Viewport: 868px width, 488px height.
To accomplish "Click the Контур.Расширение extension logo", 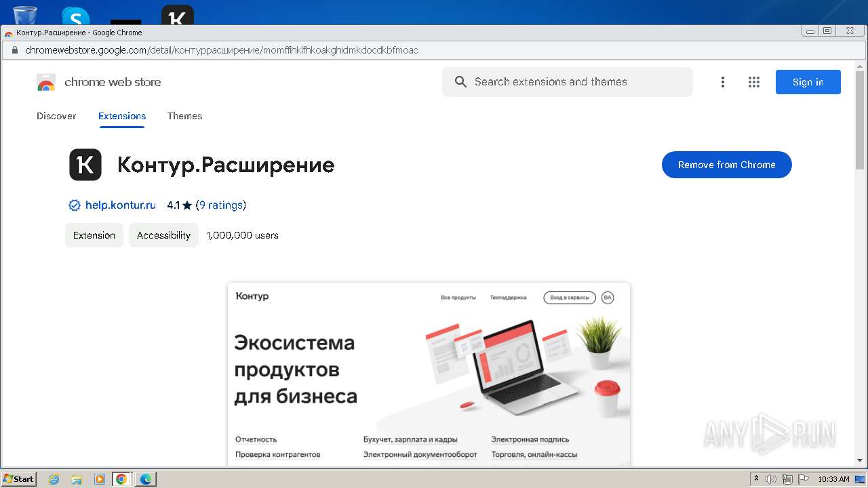I will coord(85,165).
